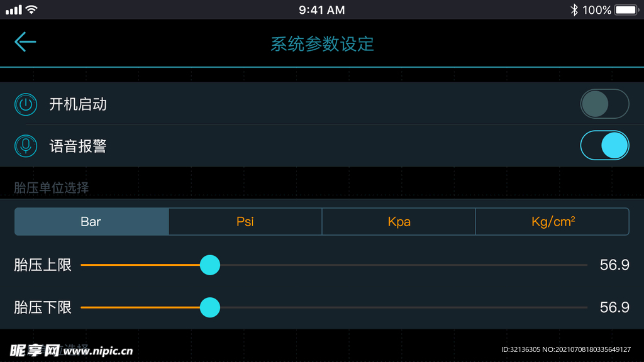This screenshot has height=362, width=644.
Task: Enable the 开机启动 switch
Action: tap(604, 104)
